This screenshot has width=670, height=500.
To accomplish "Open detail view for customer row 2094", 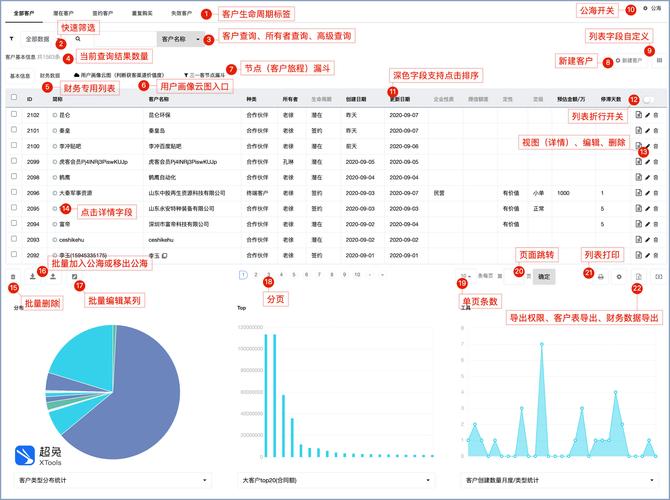I will [x=638, y=224].
